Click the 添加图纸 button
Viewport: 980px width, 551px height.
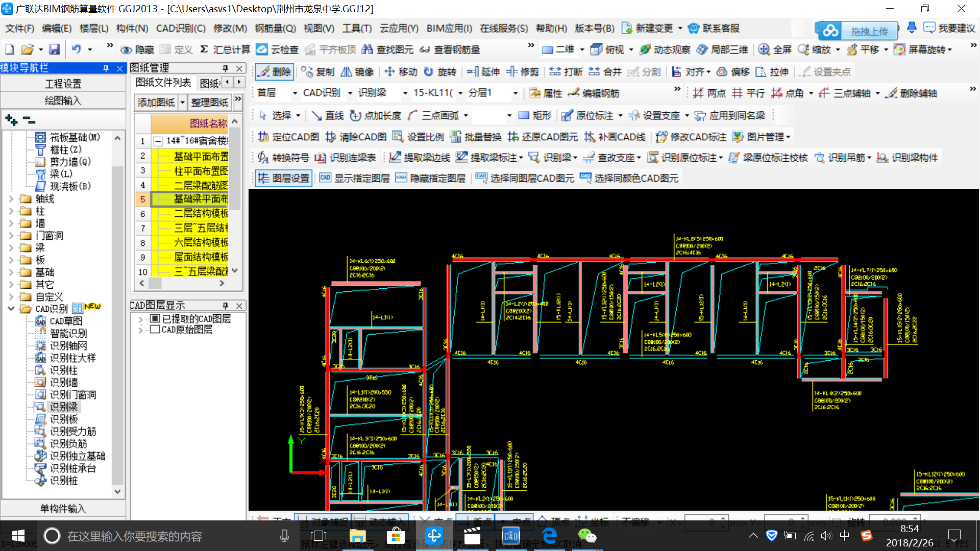coord(156,102)
